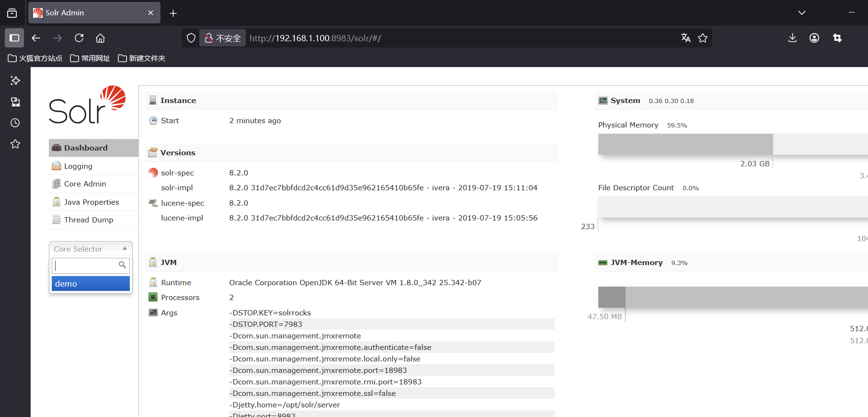Click the Args terminal icon
This screenshot has width=868, height=417.
click(153, 313)
